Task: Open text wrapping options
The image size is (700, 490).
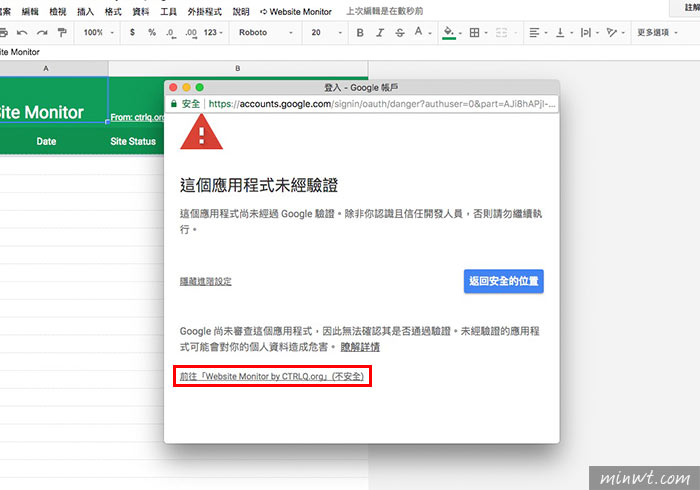Action: click(589, 33)
